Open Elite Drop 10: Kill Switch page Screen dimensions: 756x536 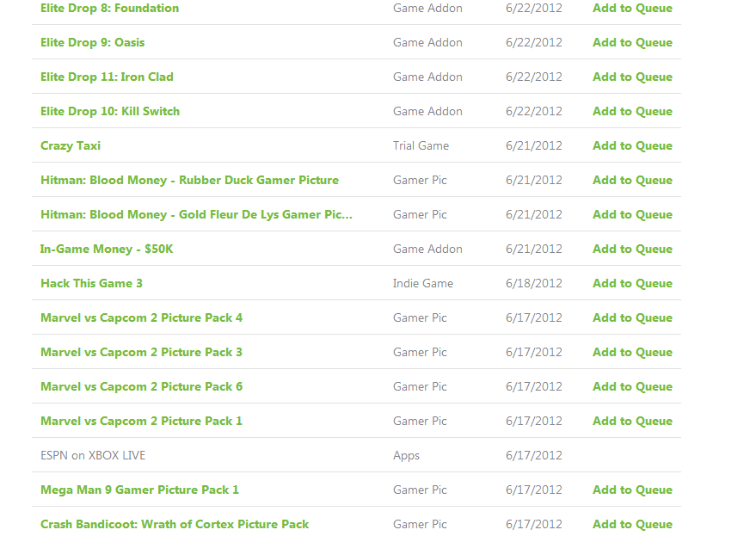pos(110,112)
